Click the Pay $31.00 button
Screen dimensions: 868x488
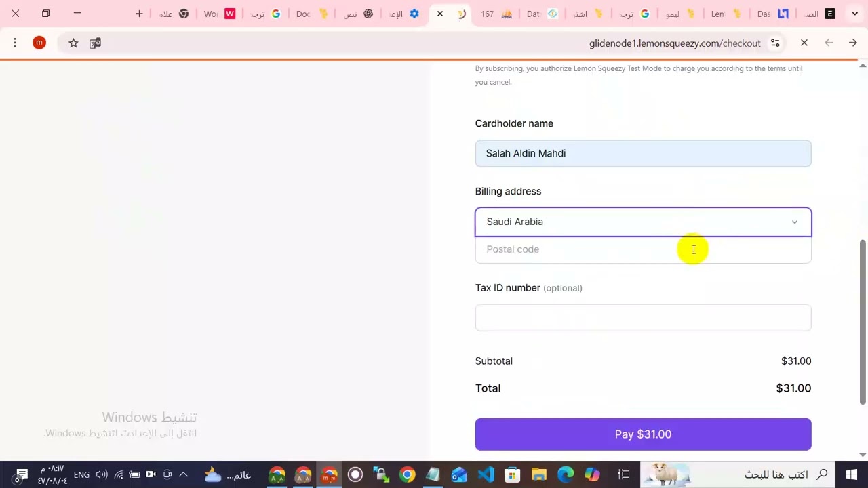(x=643, y=434)
